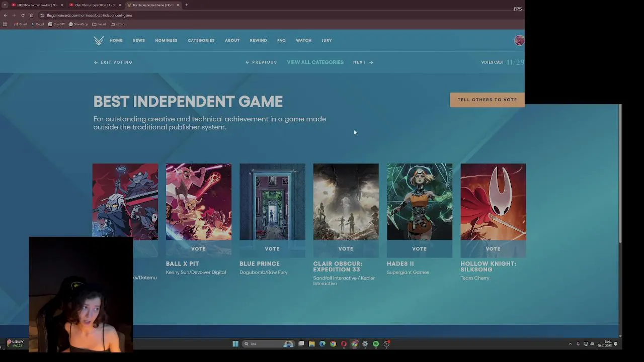Open the DeepL bookmark

coord(38,24)
